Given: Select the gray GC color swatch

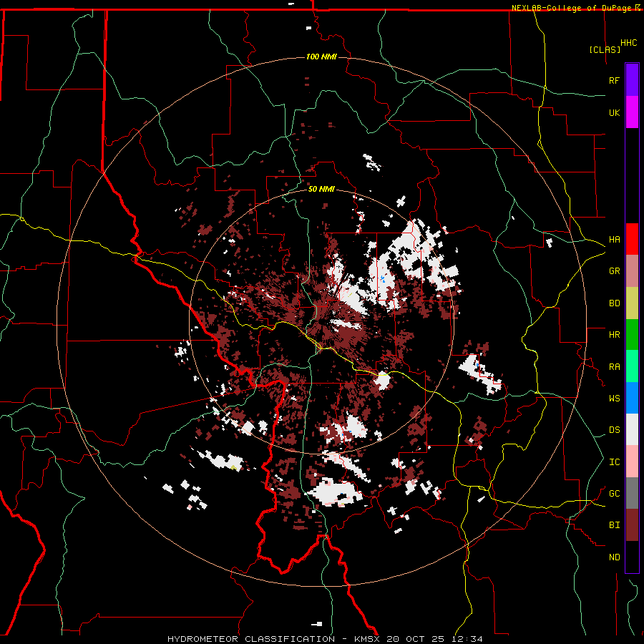Looking at the screenshot, I should coord(632,493).
